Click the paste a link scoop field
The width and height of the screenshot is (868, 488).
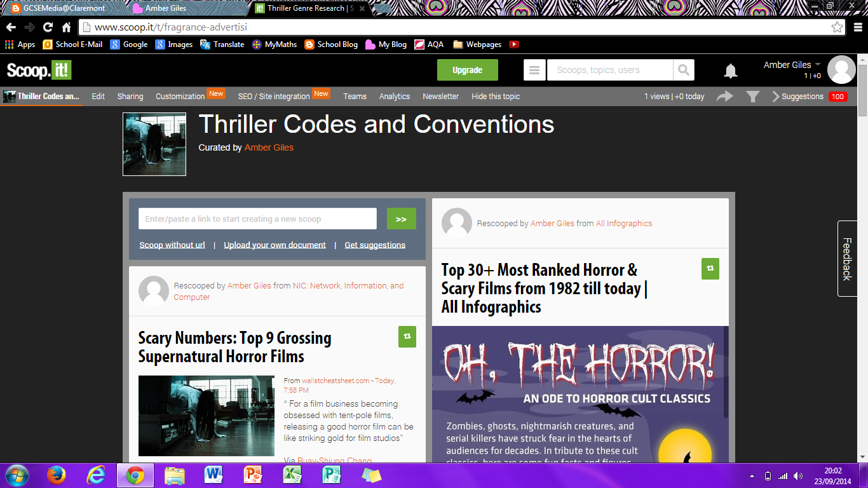tap(257, 219)
